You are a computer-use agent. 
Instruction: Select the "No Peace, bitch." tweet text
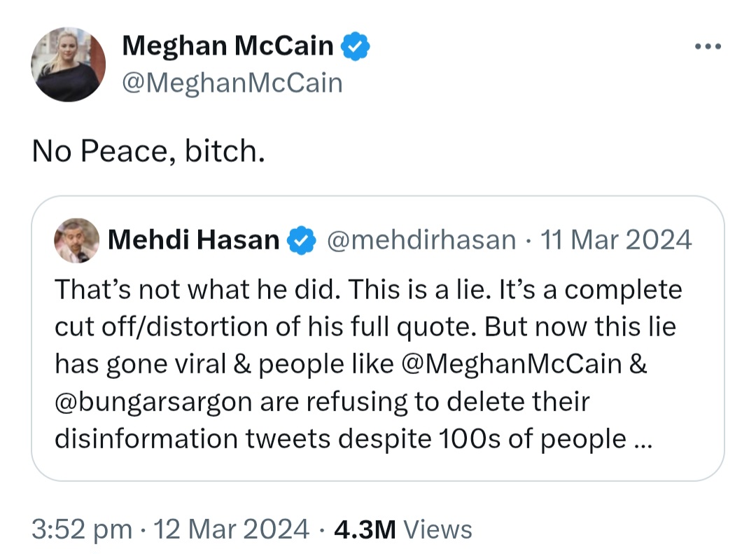pos(148,151)
